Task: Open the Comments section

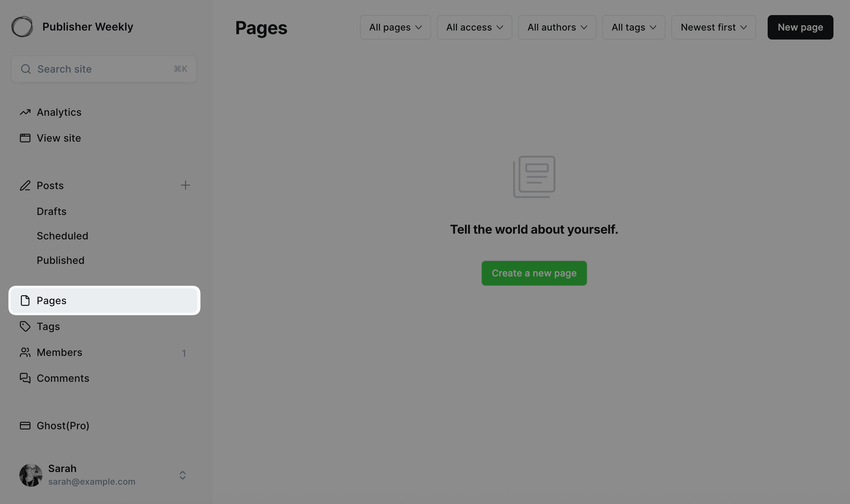Action: [62, 378]
